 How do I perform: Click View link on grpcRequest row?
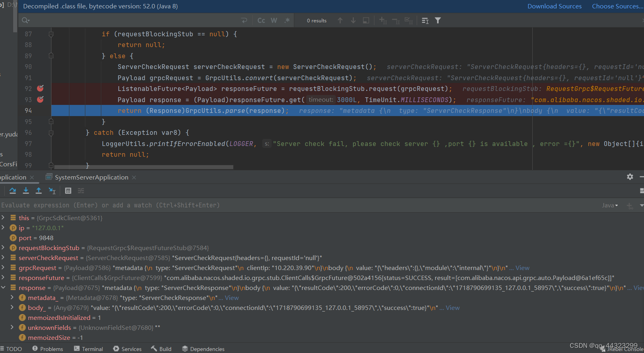point(522,268)
